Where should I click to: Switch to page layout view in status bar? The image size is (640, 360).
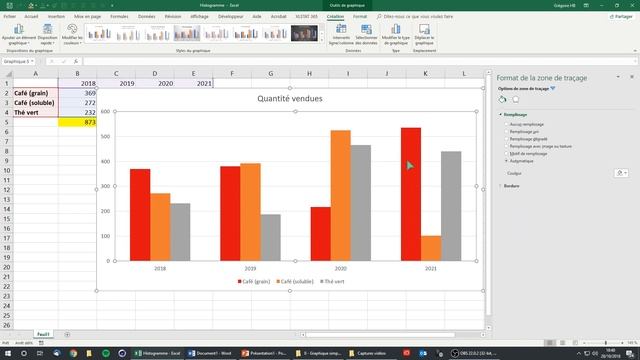point(562,343)
